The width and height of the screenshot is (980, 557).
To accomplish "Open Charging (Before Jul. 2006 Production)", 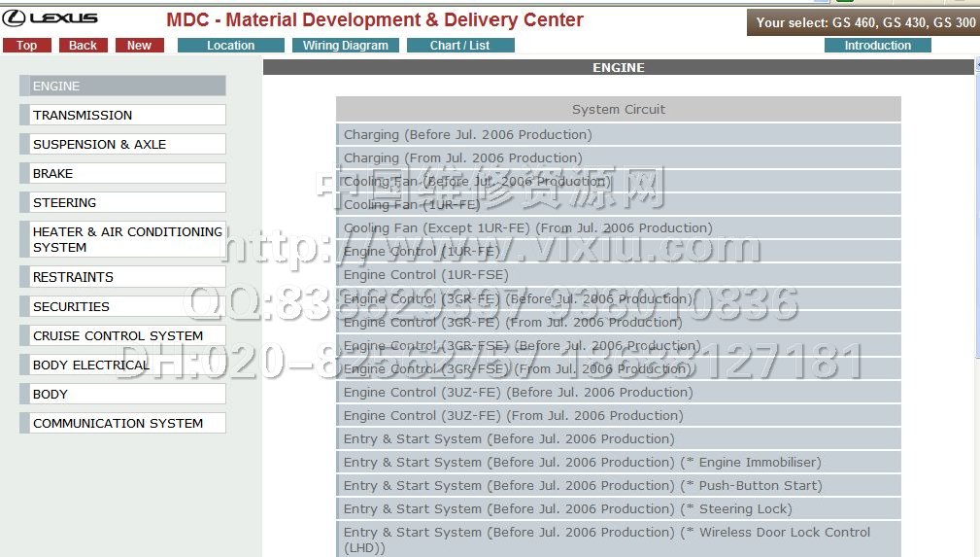I will 467,134.
